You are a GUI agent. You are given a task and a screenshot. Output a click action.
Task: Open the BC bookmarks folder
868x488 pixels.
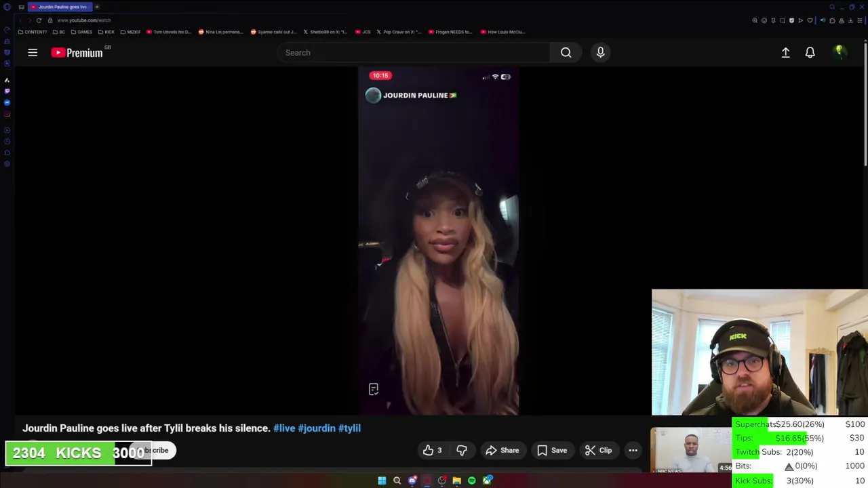[x=59, y=32]
